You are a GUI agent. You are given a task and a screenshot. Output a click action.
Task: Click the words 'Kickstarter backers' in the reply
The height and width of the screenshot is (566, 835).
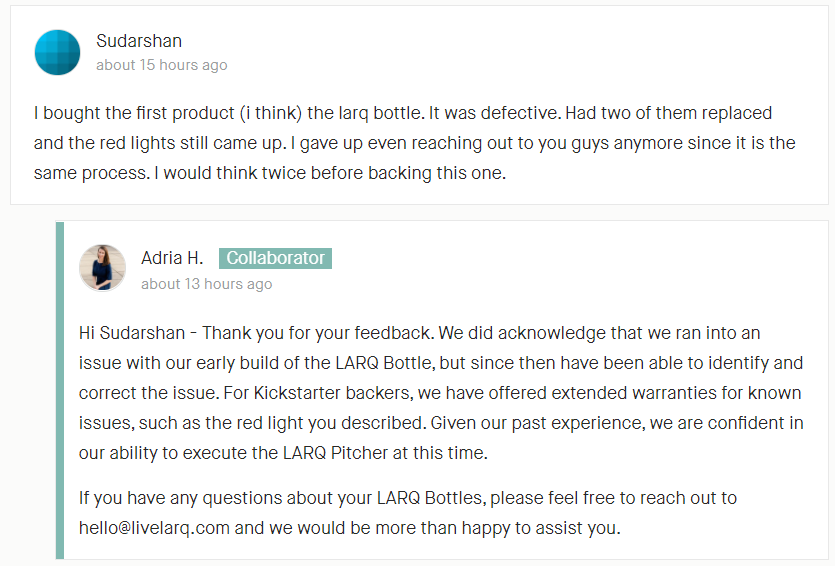[x=332, y=393]
